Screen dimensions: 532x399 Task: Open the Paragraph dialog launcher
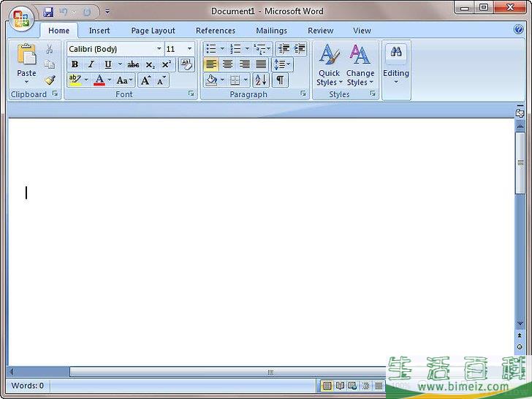[x=303, y=94]
